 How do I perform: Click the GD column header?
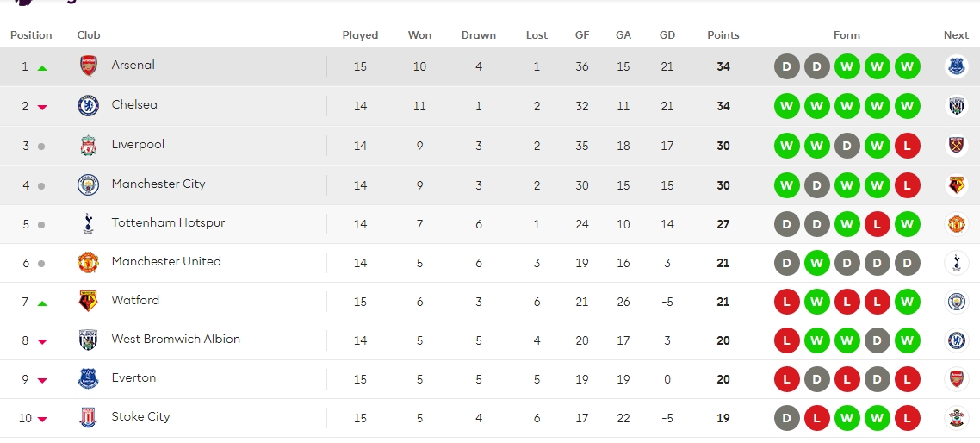pyautogui.click(x=667, y=35)
